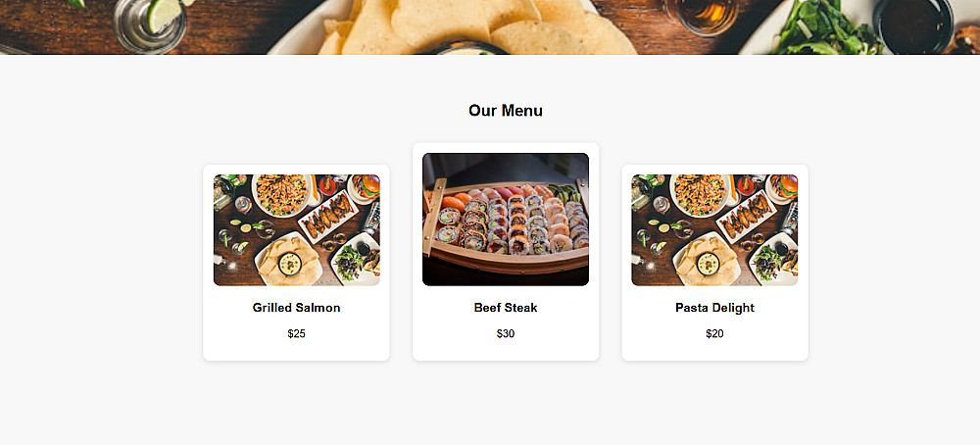This screenshot has width=980, height=445.
Task: Click the $30 price label
Action: [506, 333]
